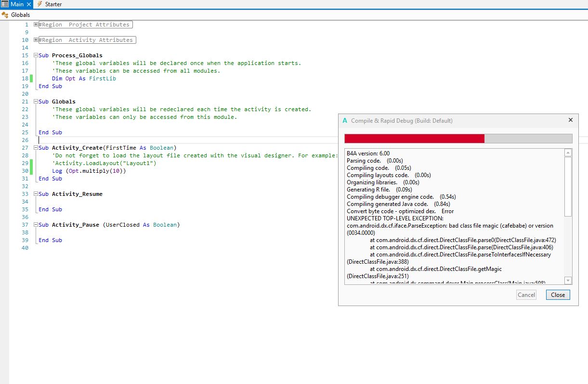Viewport: 588px width, 384px height.
Task: Collapse the Activity_Create sub
Action: pos(36,148)
